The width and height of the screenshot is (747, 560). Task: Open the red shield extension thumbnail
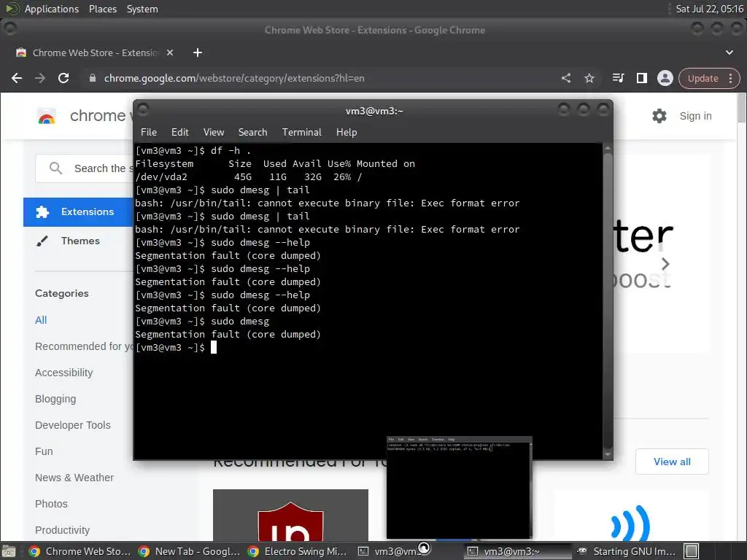click(290, 516)
